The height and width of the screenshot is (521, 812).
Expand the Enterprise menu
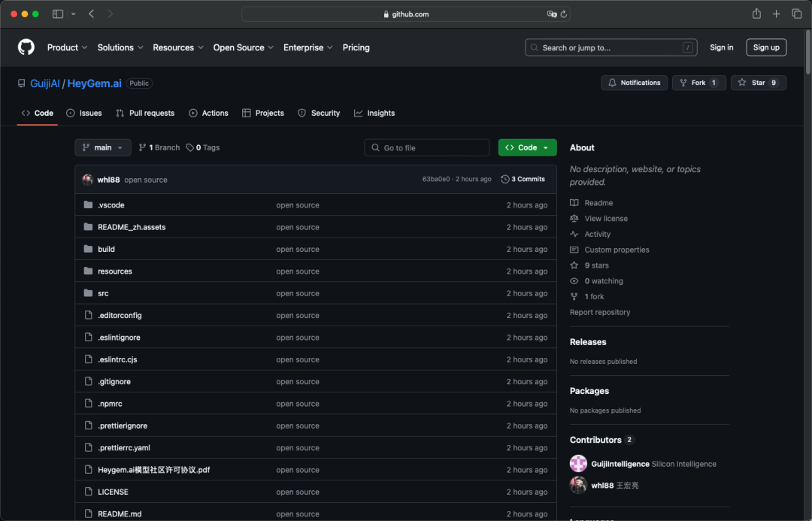tap(308, 47)
